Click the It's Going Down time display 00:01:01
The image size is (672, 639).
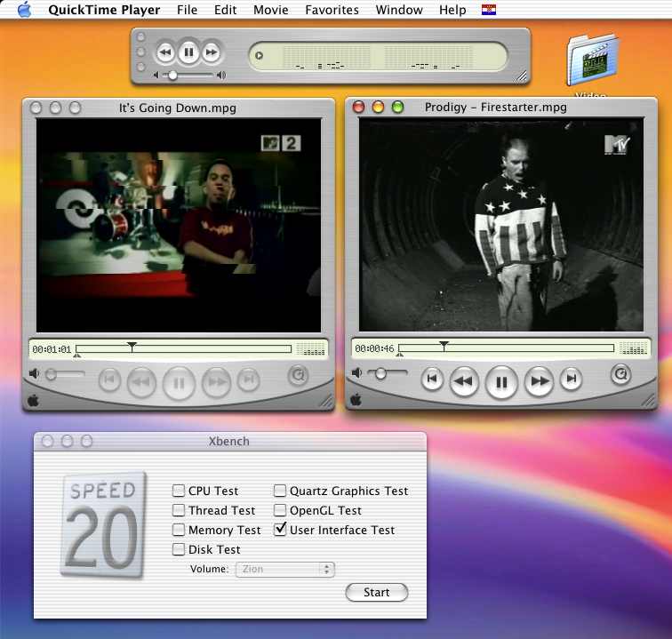tap(52, 349)
